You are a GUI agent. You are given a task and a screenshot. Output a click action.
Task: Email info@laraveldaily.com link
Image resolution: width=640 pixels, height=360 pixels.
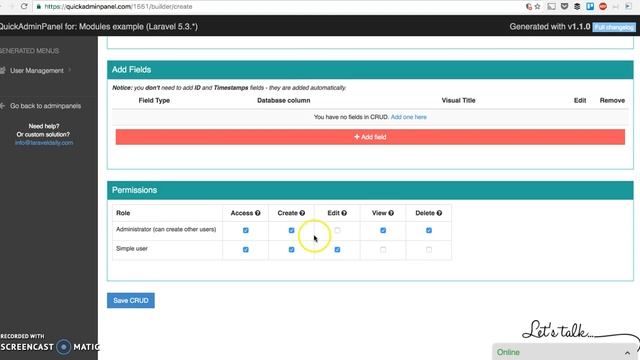point(44,143)
